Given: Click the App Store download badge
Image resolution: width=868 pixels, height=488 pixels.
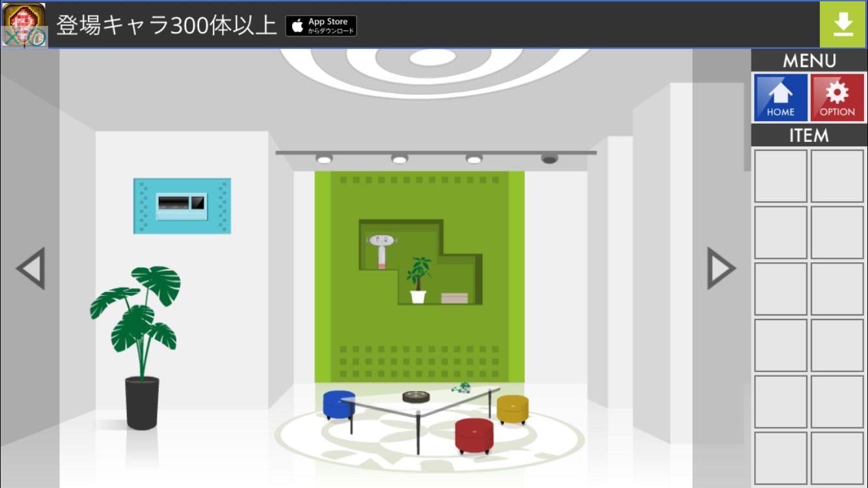Looking at the screenshot, I should [x=321, y=26].
